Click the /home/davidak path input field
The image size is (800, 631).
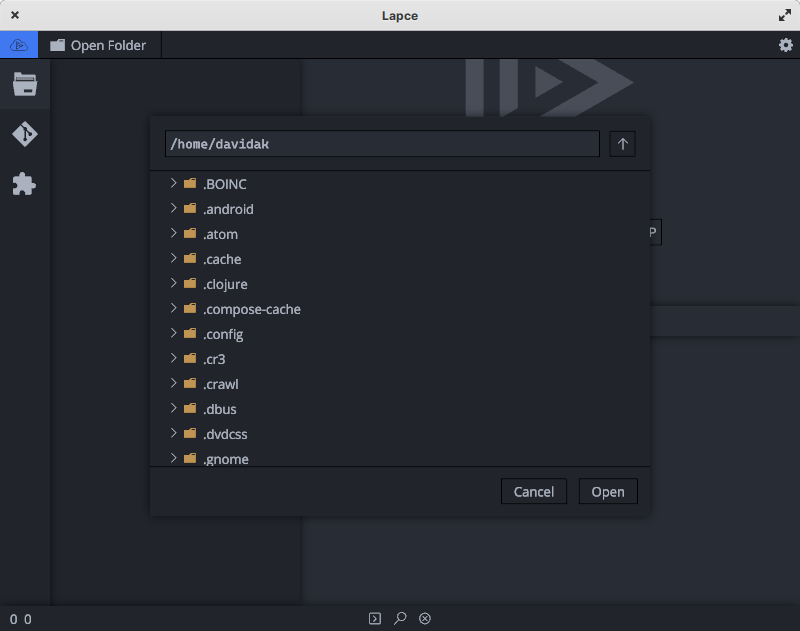tap(380, 144)
